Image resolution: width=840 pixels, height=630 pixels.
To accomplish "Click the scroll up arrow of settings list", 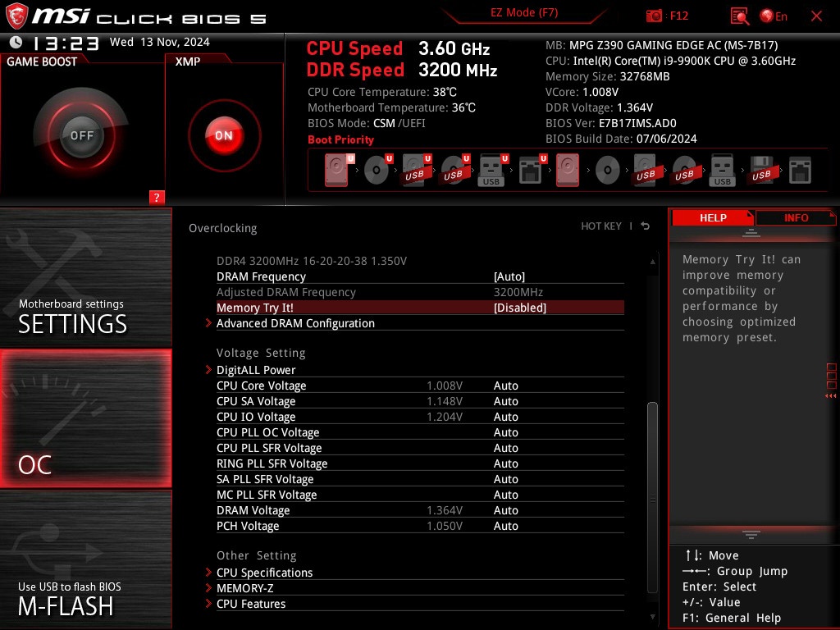I will click(652, 262).
